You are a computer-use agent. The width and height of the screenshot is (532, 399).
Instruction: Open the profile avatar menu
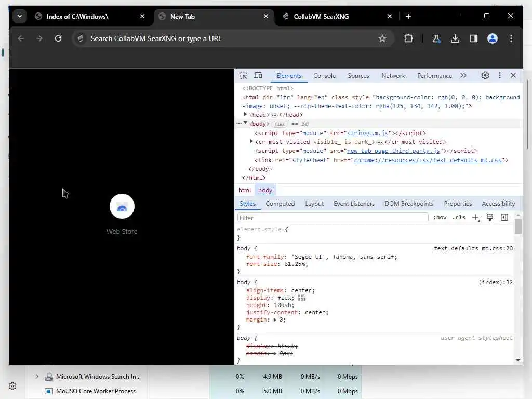click(x=493, y=38)
